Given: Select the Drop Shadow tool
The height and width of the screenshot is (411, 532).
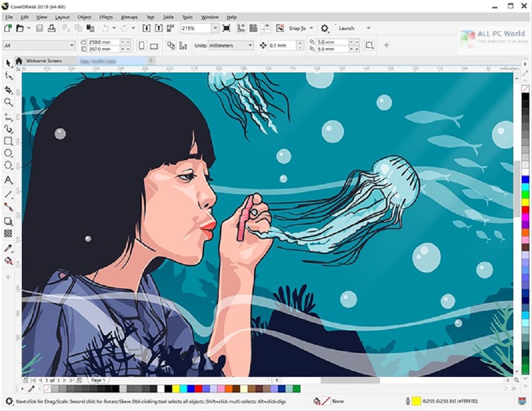Looking at the screenshot, I should [x=8, y=221].
